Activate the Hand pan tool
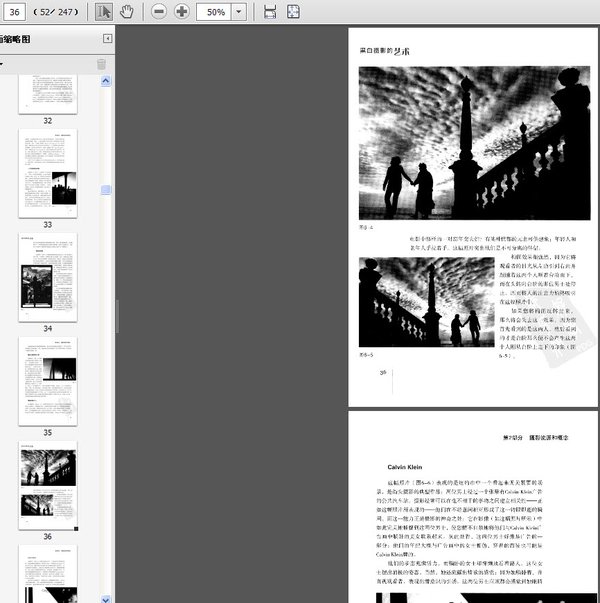Screen dimensions: 600x603 click(x=127, y=12)
